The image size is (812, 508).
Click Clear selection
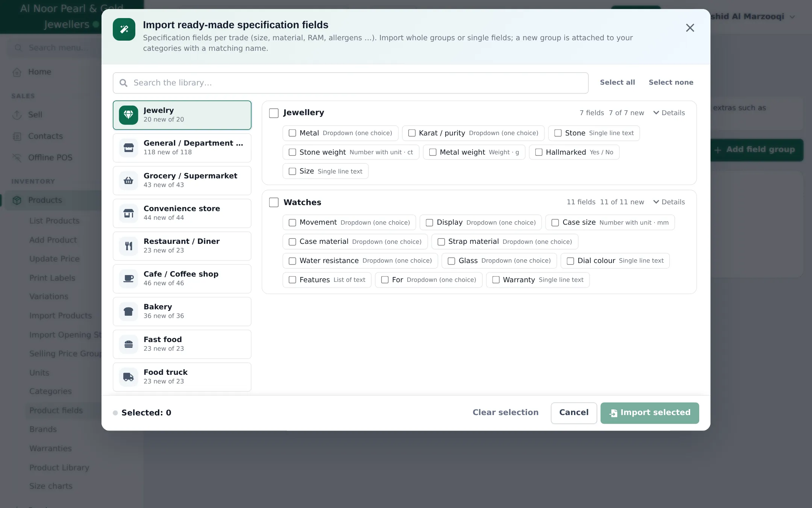point(505,412)
